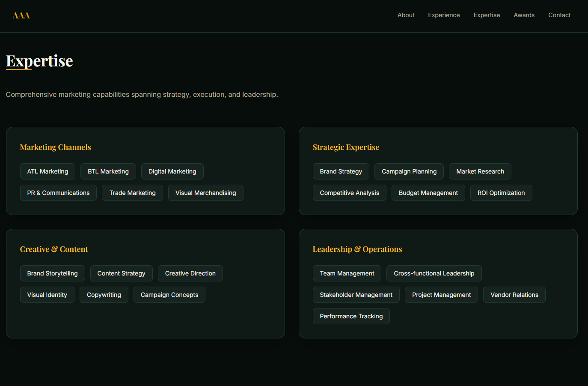588x386 pixels.
Task: Click the Team Management tag
Action: point(347,273)
